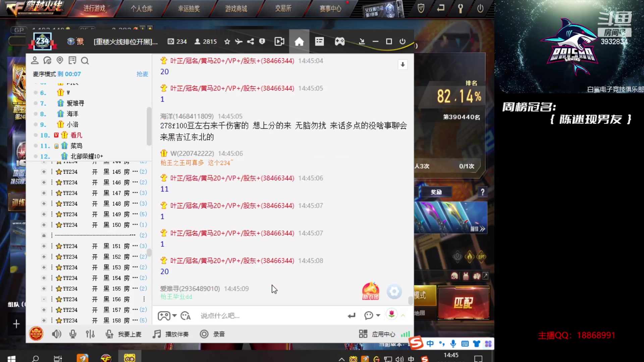Click the 说点什么吧 chat input field
The width and height of the screenshot is (644, 362).
272,316
